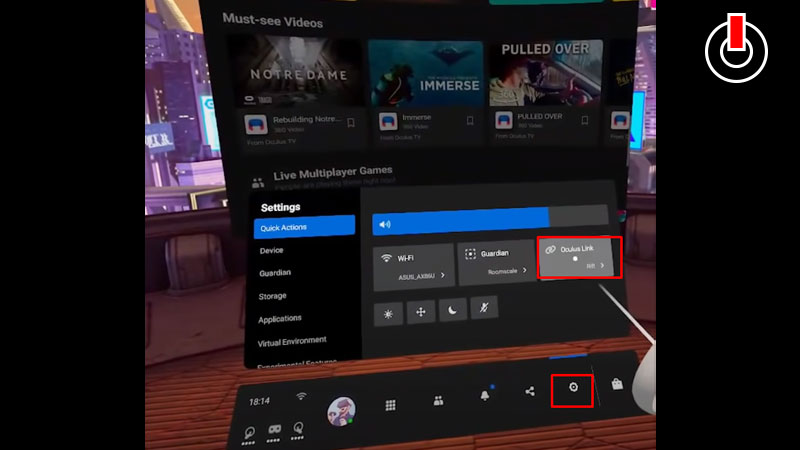This screenshot has height=450, width=800.
Task: Click the Rebuilding Notre video title
Action: click(306, 119)
